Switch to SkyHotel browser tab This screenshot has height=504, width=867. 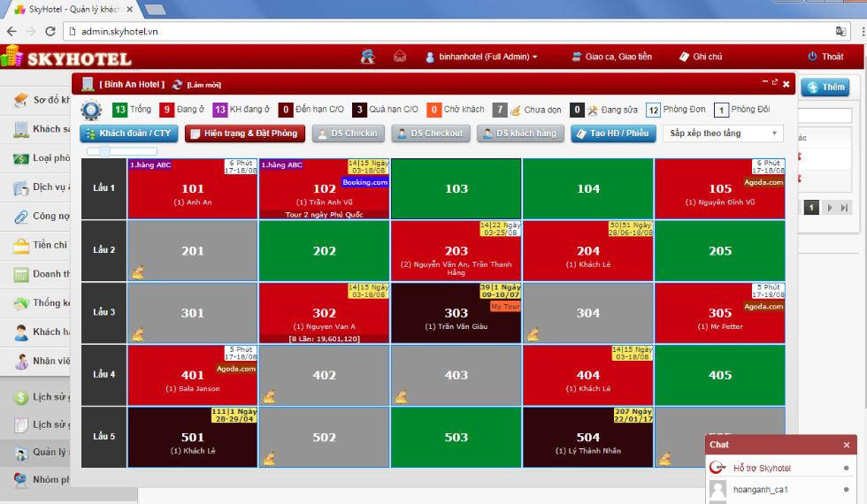click(73, 10)
